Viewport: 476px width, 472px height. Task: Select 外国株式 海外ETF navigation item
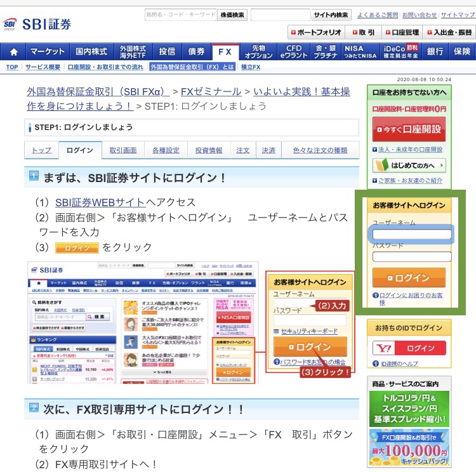coord(133,52)
